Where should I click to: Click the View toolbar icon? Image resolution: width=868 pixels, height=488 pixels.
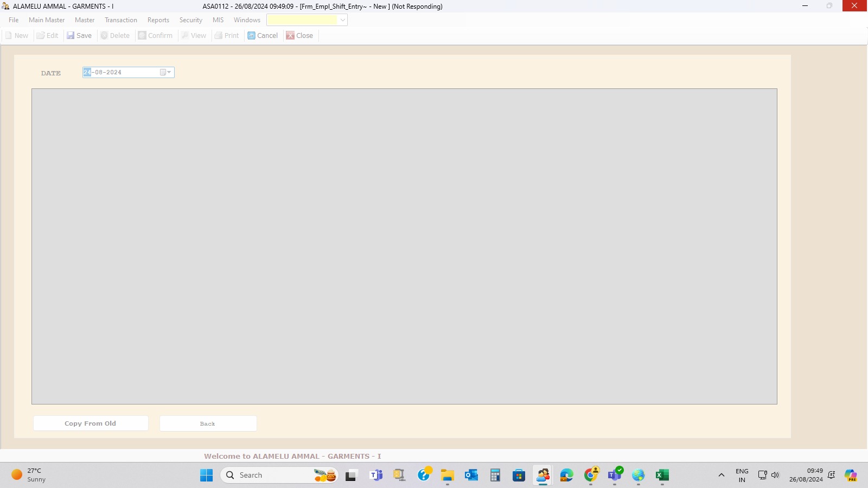(x=185, y=36)
